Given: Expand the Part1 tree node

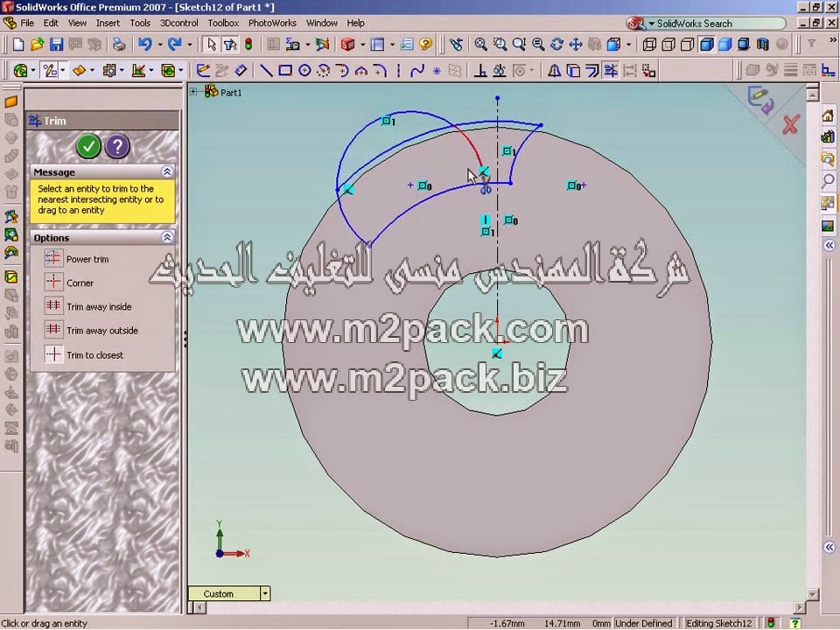Looking at the screenshot, I should pos(193,92).
